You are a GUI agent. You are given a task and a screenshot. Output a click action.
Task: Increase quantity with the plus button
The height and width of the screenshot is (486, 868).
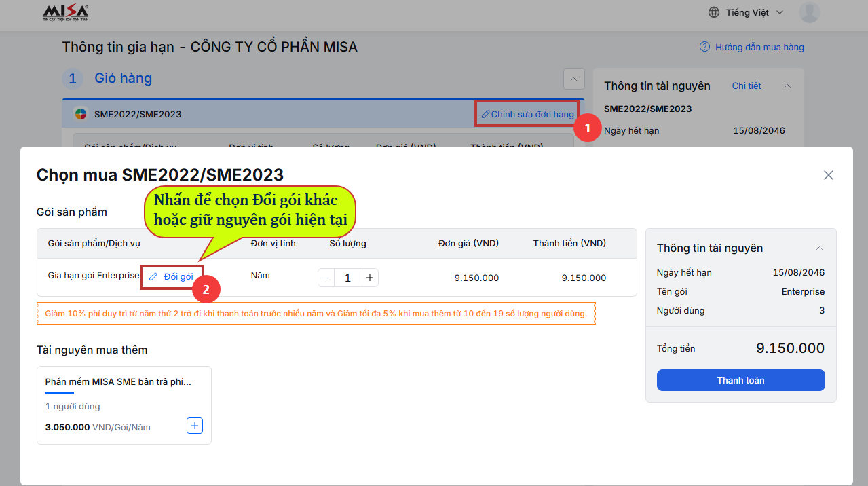pyautogui.click(x=370, y=278)
